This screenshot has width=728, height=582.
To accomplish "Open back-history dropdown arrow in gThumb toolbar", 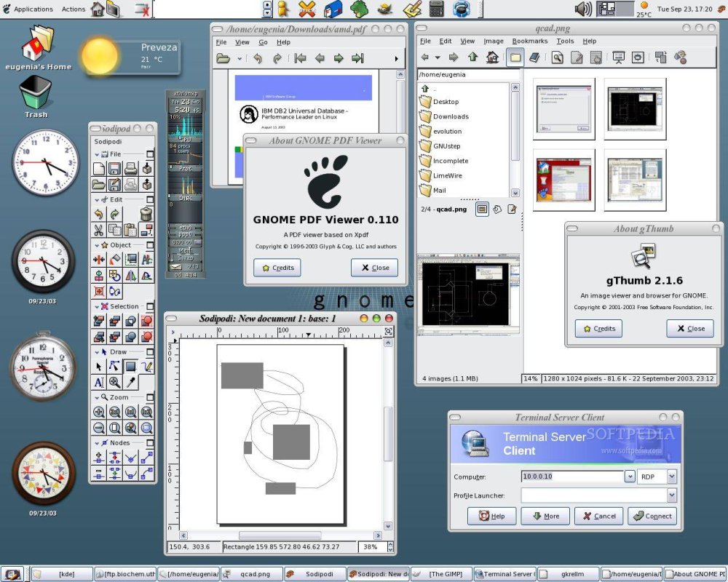I will [x=437, y=57].
